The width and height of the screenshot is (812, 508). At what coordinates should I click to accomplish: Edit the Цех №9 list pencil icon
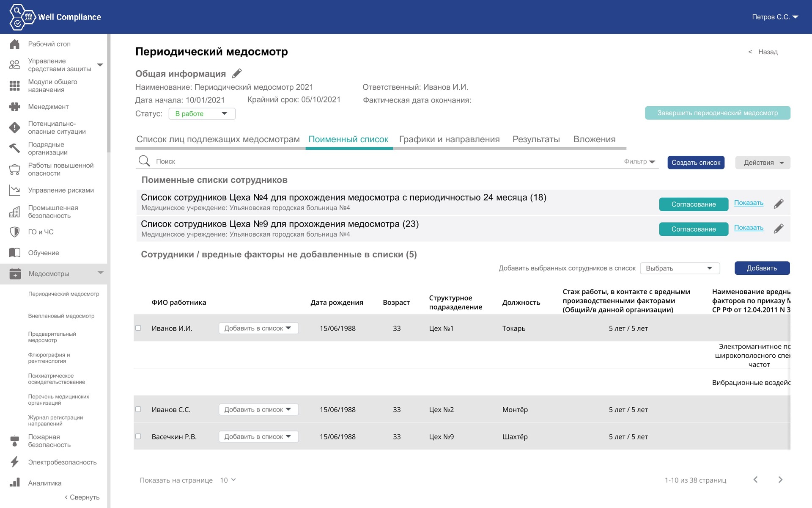pyautogui.click(x=779, y=229)
